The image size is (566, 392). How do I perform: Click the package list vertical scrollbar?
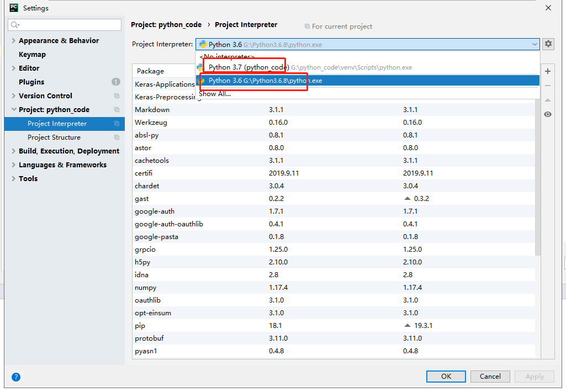pos(537,177)
